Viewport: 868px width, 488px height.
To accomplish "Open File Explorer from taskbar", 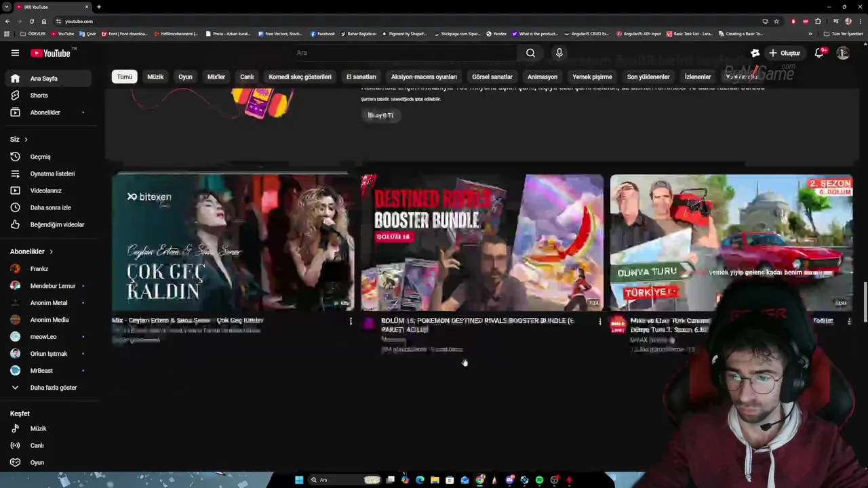I will (435, 480).
